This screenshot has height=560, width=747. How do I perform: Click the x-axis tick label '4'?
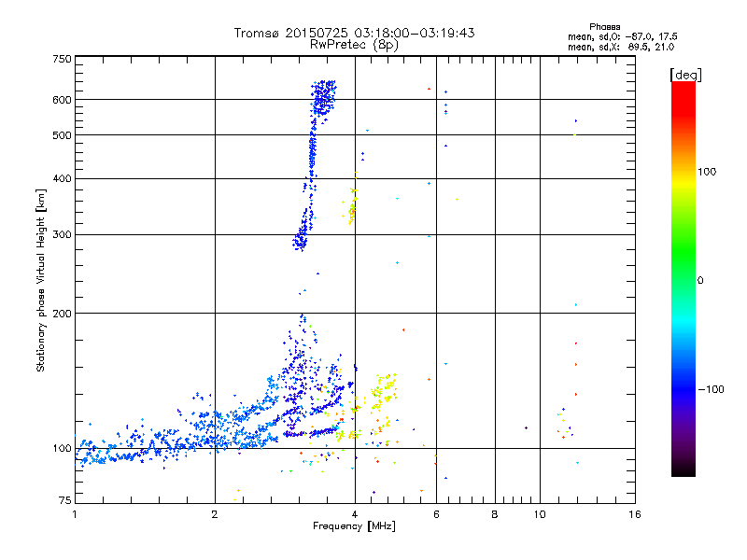[x=355, y=514]
